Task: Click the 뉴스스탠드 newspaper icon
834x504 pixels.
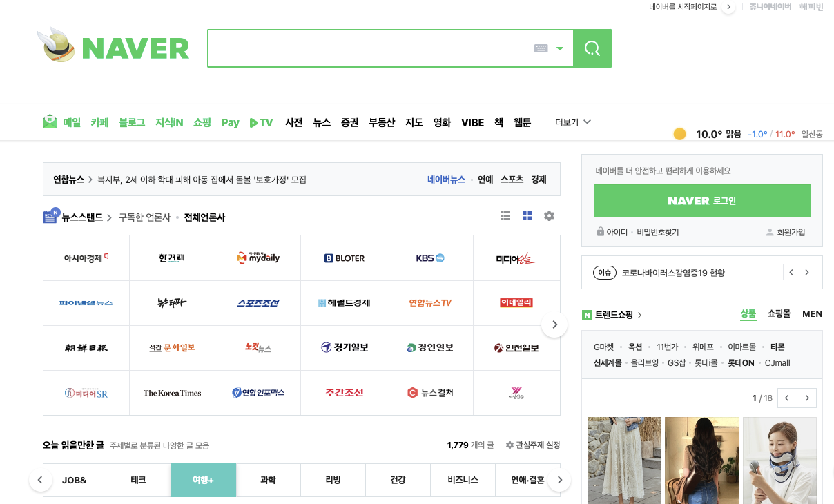Action: [x=51, y=216]
